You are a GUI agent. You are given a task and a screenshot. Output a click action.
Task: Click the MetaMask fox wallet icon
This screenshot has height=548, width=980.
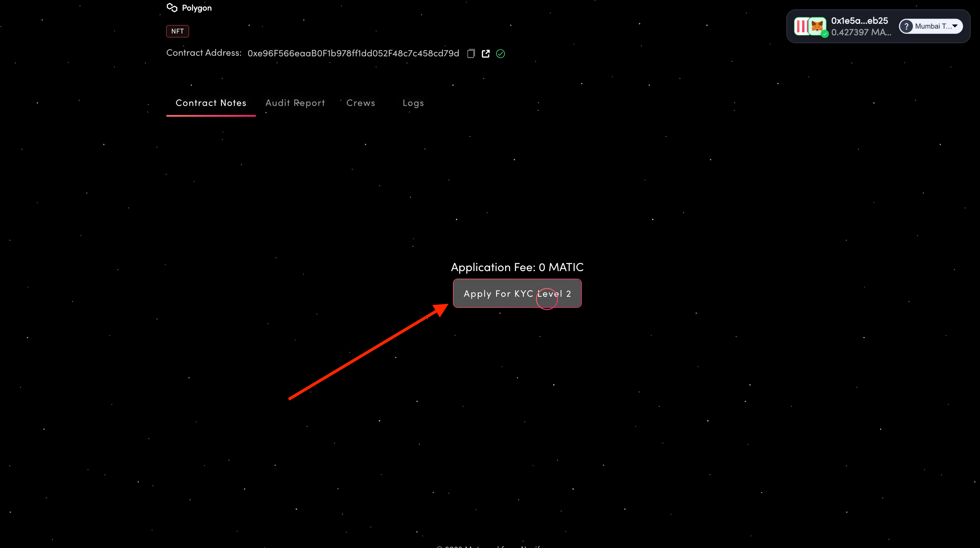[817, 26]
